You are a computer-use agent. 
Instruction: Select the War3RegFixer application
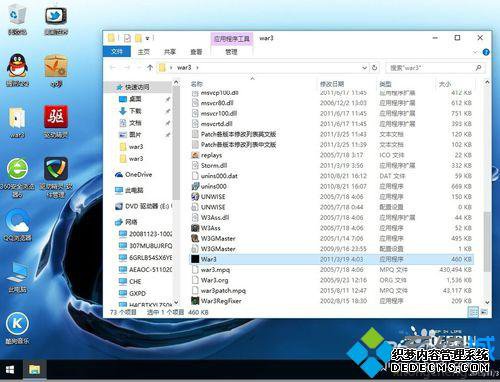[x=331, y=301]
